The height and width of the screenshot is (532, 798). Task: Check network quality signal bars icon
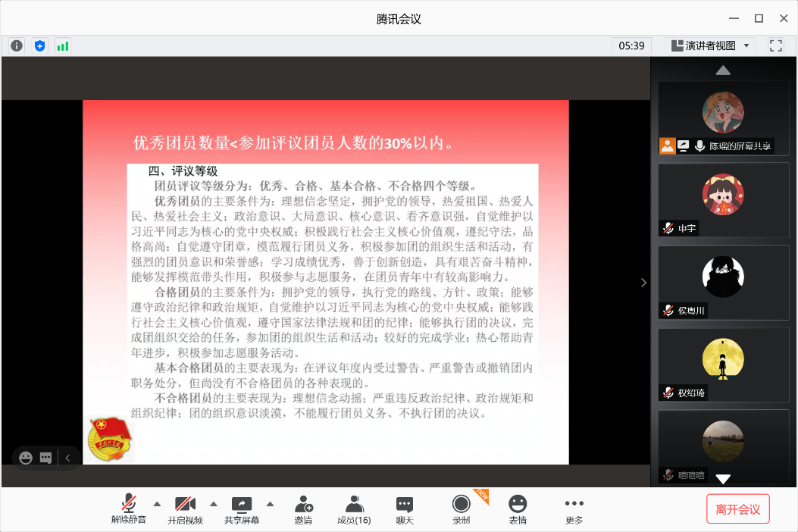pyautogui.click(x=61, y=45)
